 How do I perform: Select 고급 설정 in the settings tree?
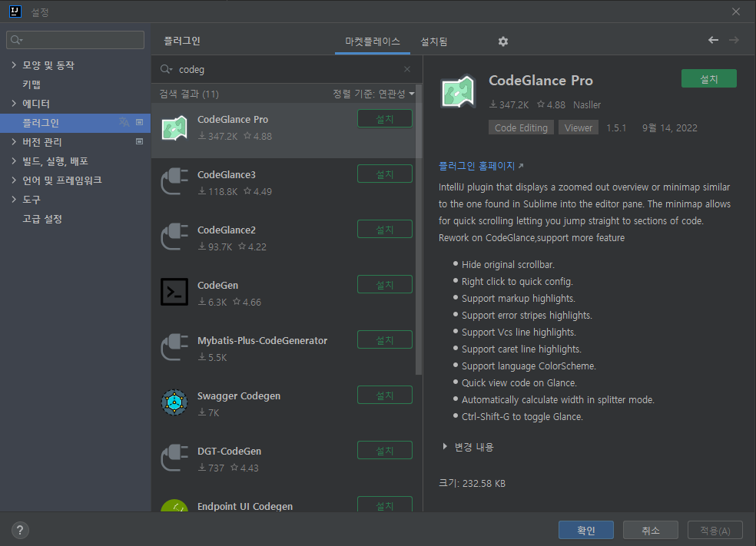(x=42, y=219)
